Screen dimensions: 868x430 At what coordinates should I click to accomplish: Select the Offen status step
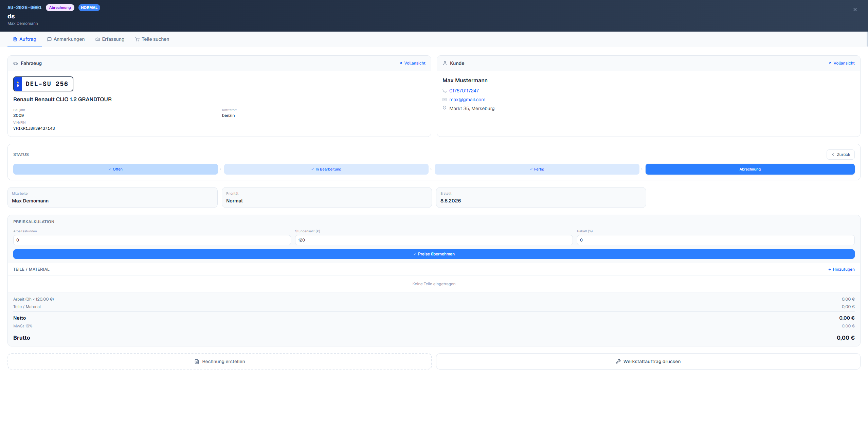[x=115, y=169]
